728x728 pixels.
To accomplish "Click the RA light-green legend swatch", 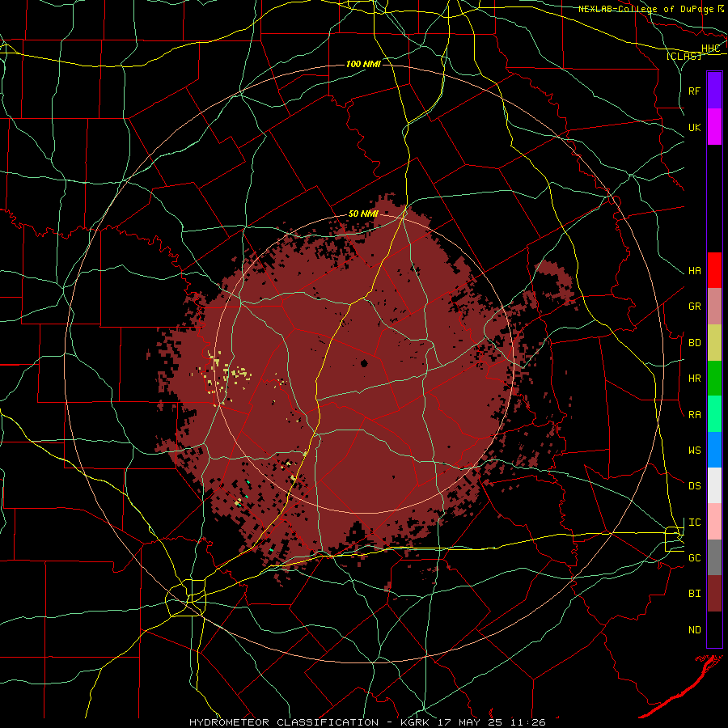I will (x=714, y=414).
